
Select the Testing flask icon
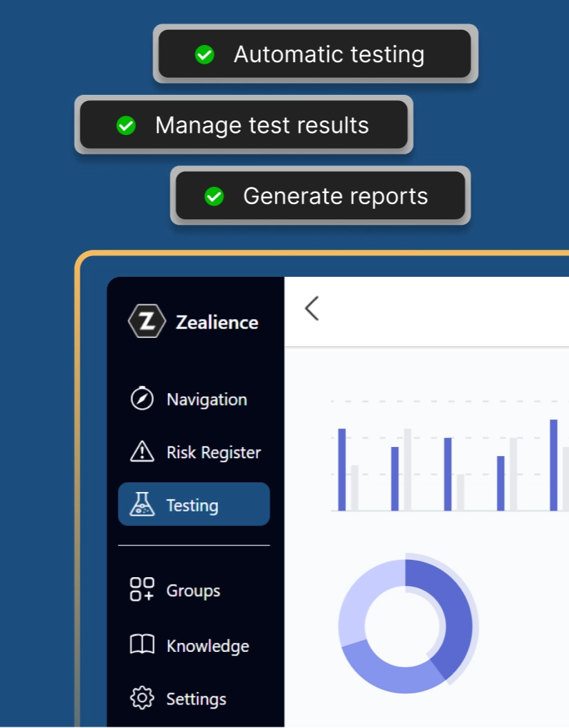(x=144, y=505)
